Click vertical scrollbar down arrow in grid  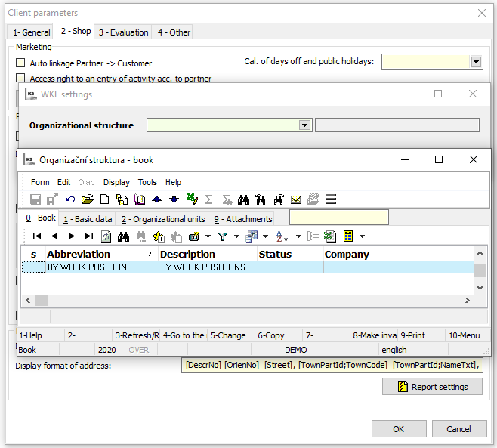[x=480, y=288]
